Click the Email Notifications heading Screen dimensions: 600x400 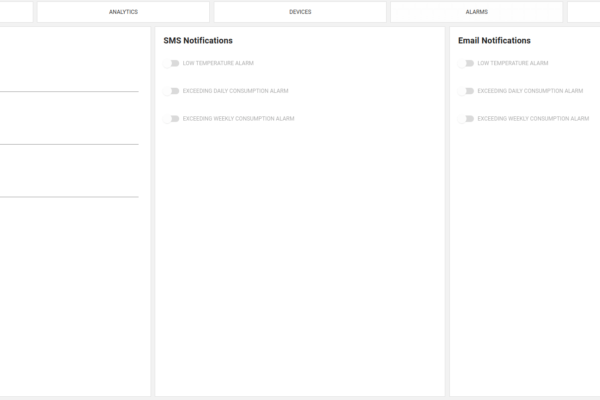pos(494,41)
